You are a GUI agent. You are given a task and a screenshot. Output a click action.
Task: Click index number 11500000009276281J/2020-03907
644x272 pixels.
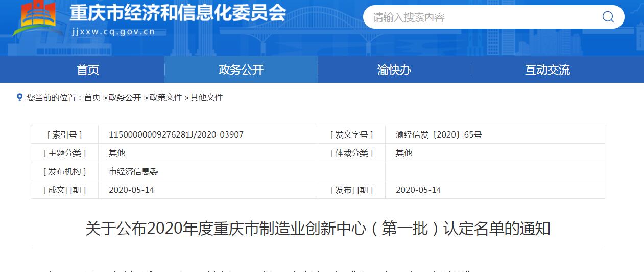coord(176,134)
